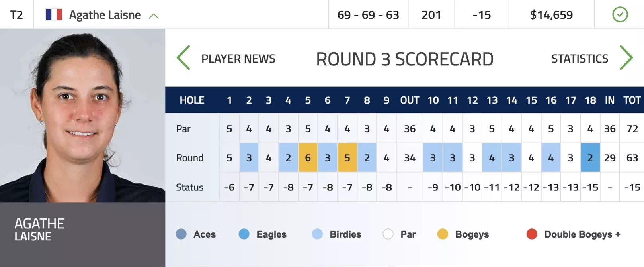This screenshot has height=267, width=644.
Task: Select the eagle score on hole 18
Action: point(590,158)
